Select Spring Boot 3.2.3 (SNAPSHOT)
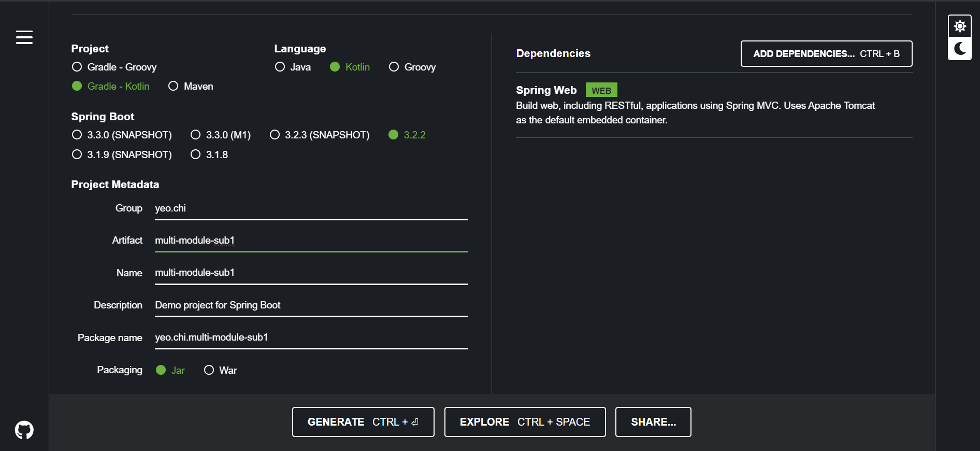Image resolution: width=980 pixels, height=451 pixels. point(320,135)
